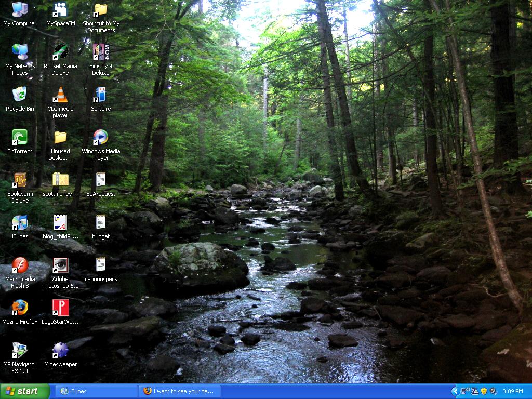Select the budget text file
This screenshot has width=532, height=399.
101,223
